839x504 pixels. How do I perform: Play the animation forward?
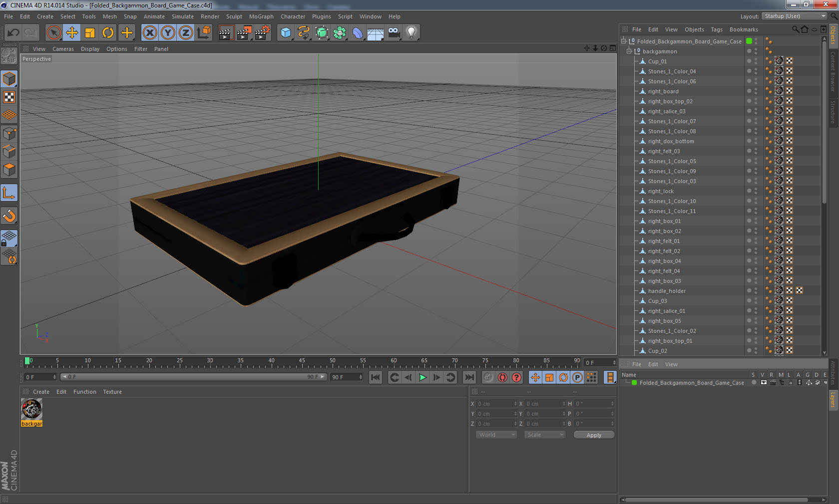(422, 377)
